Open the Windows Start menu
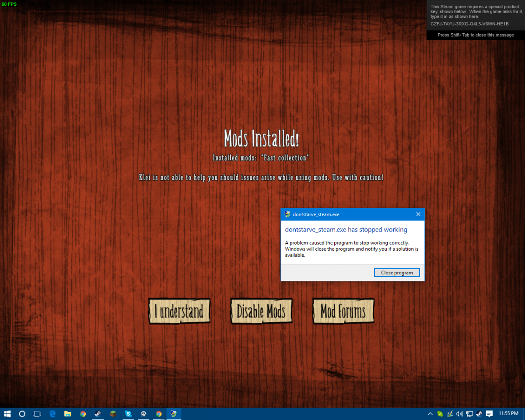525x420 pixels. (x=7, y=413)
